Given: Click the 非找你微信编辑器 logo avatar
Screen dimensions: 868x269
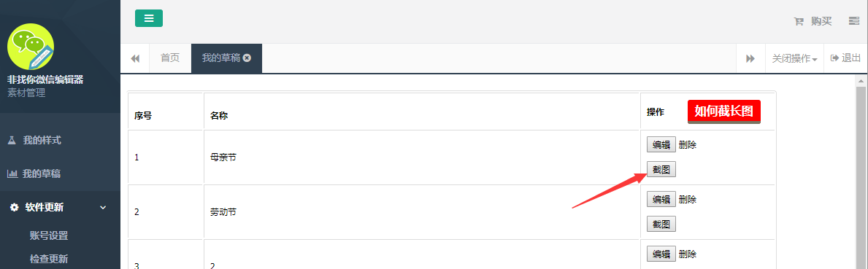Looking at the screenshot, I should click(x=31, y=47).
